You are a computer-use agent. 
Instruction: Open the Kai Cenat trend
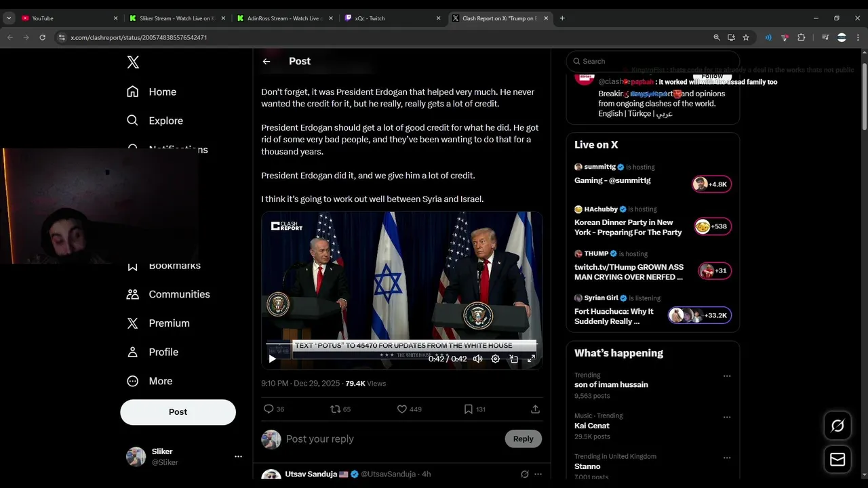pyautogui.click(x=592, y=426)
